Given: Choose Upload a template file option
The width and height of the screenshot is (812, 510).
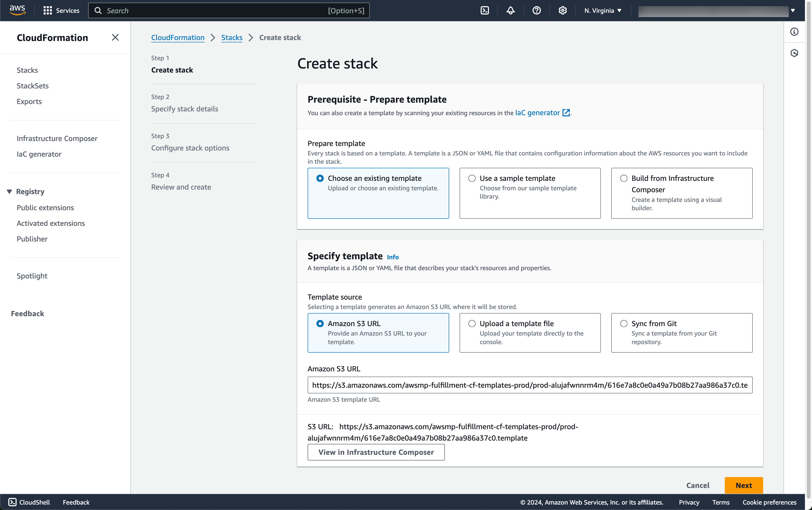Looking at the screenshot, I should tap(472, 323).
